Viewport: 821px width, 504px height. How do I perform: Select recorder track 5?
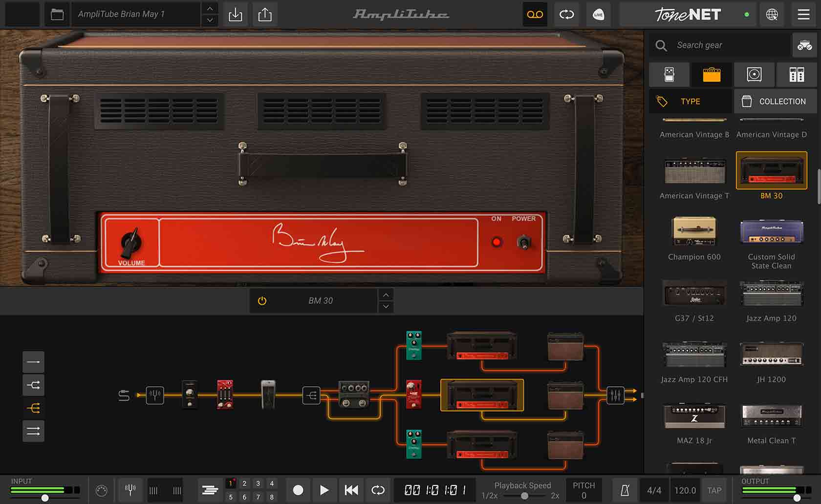231,497
